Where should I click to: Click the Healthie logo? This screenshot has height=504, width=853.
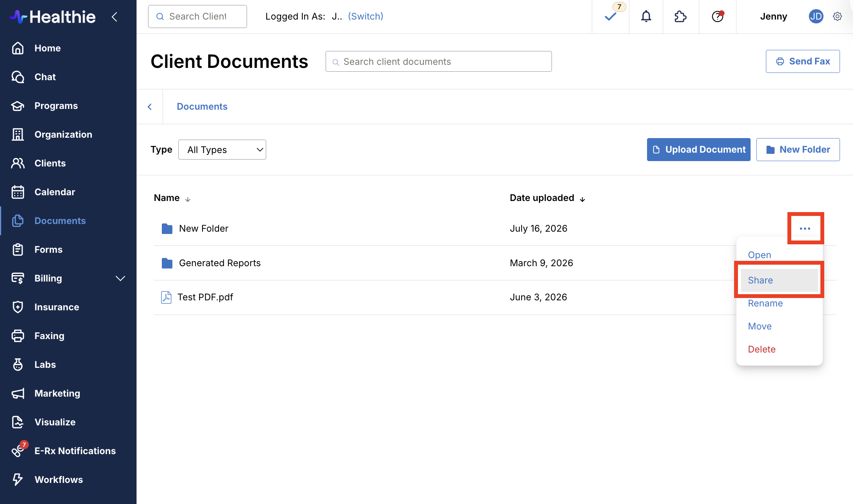coord(53,17)
